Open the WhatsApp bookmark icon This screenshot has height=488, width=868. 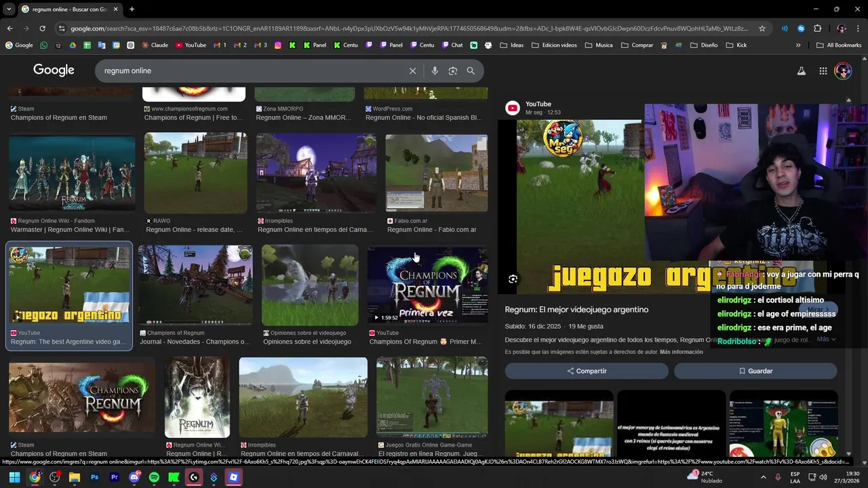(44, 45)
